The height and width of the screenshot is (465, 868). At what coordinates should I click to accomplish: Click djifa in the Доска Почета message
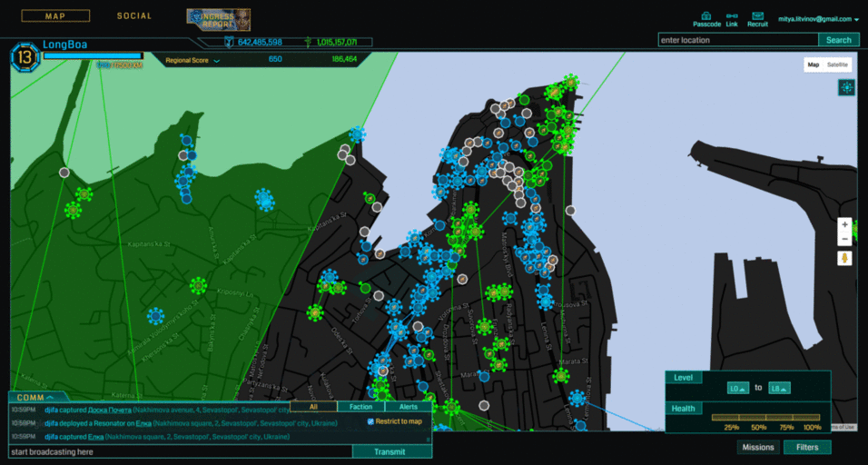pos(52,410)
